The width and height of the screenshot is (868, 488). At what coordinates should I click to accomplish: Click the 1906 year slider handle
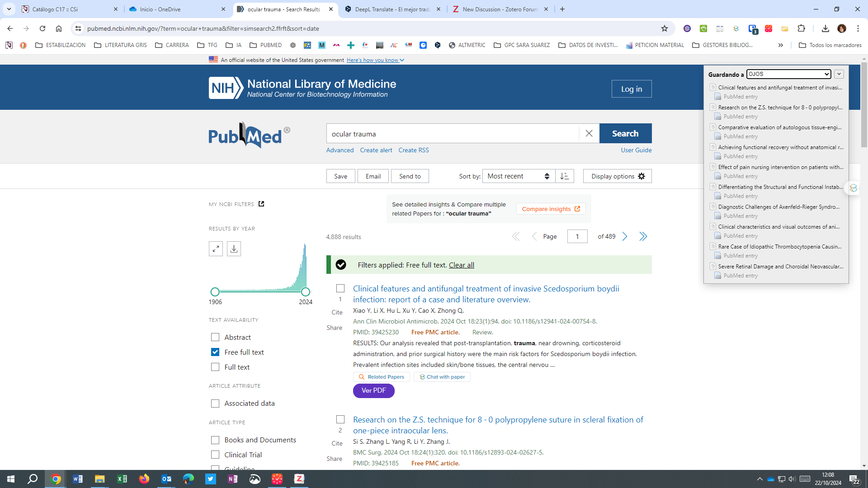pyautogui.click(x=215, y=292)
